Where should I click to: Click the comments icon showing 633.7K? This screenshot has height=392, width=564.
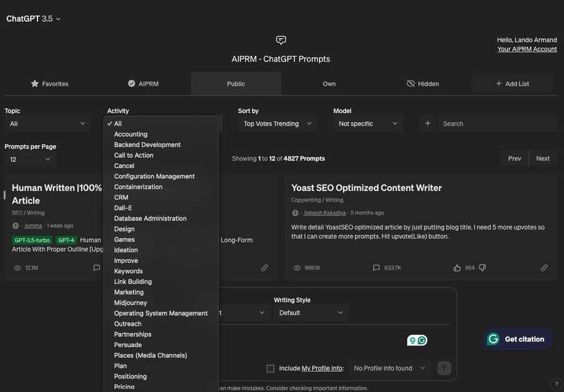(376, 268)
